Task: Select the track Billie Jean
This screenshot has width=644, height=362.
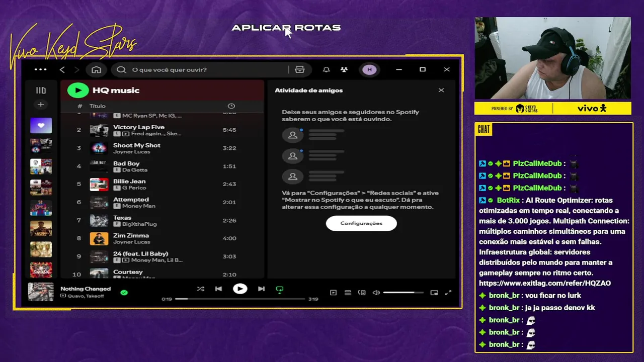Action: (x=129, y=182)
